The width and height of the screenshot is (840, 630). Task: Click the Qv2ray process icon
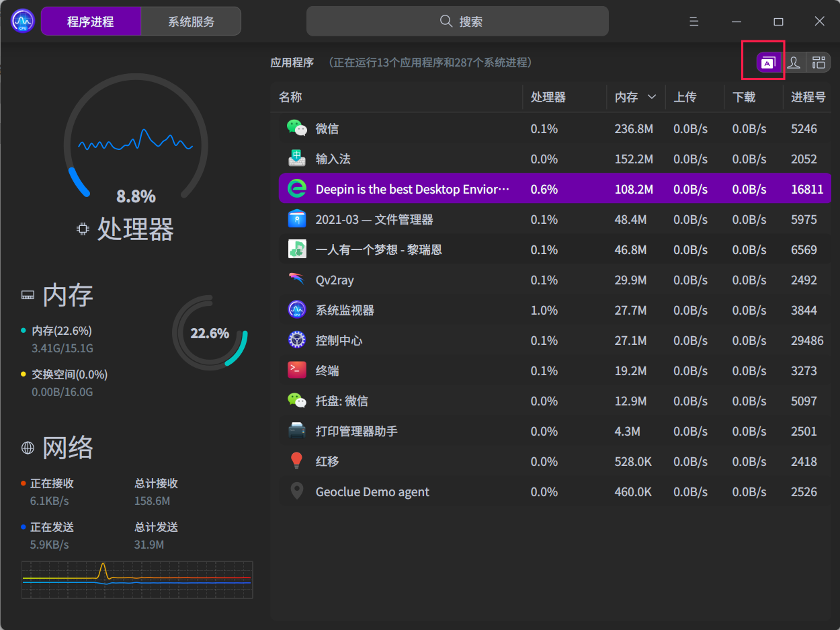tap(296, 280)
